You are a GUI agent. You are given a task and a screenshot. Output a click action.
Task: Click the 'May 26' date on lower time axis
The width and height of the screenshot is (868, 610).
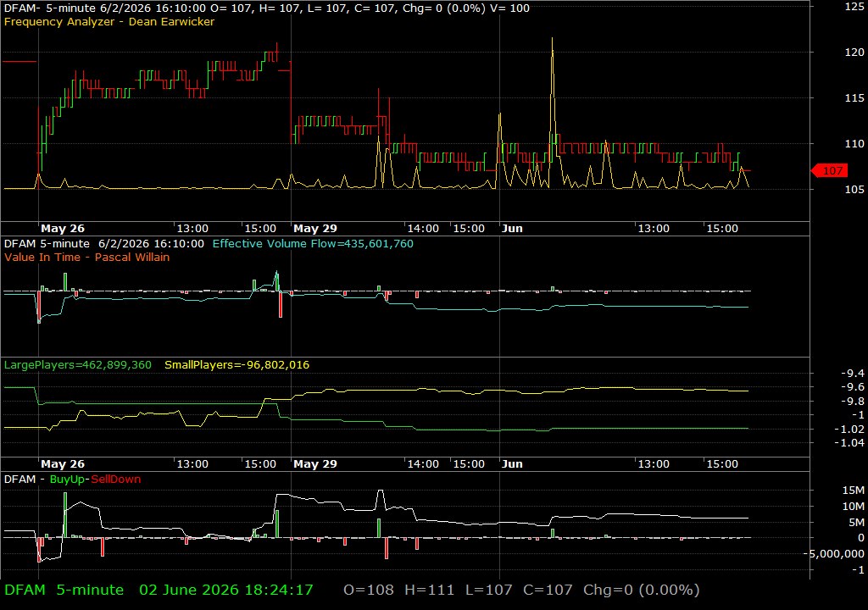tap(63, 464)
